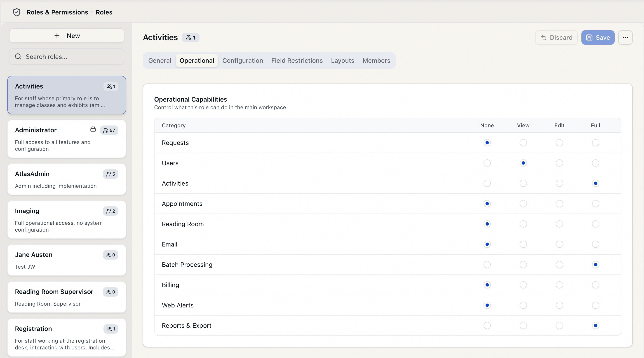The image size is (644, 358).
Task: Focus the Search roles field
Action: click(x=66, y=57)
